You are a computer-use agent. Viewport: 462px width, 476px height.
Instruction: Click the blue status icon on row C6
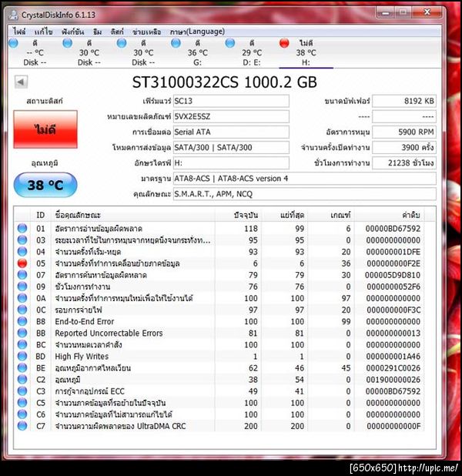[x=22, y=414]
